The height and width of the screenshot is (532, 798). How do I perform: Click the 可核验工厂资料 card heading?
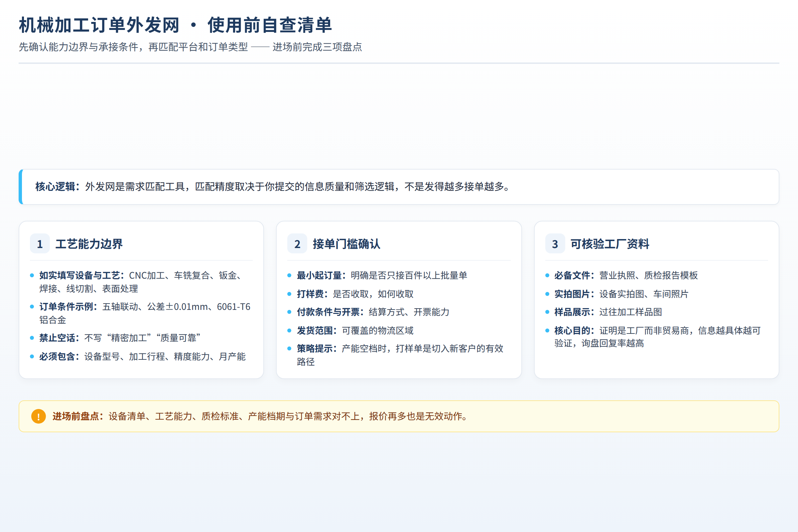[x=610, y=244]
